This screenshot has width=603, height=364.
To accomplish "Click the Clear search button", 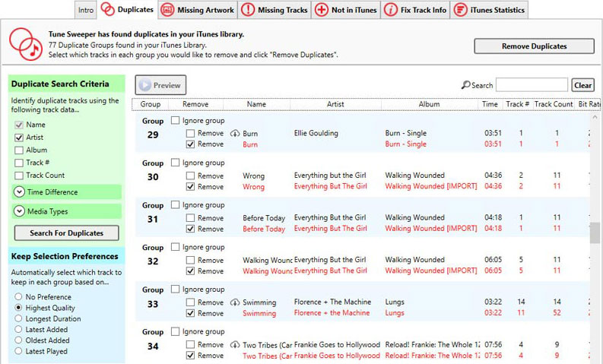I will coord(583,85).
